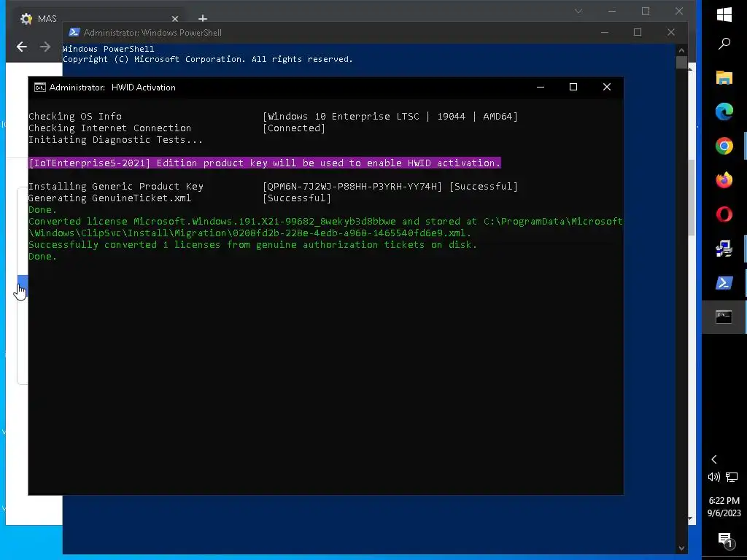The height and width of the screenshot is (560, 747).
Task: Launch File Explorer from the taskbar
Action: [724, 77]
